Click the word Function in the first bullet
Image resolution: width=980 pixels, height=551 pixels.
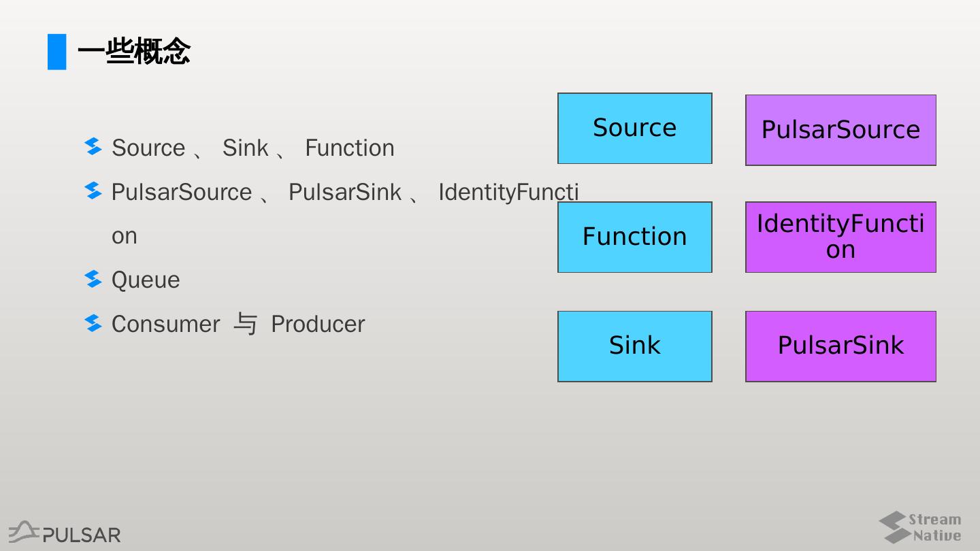[349, 148]
